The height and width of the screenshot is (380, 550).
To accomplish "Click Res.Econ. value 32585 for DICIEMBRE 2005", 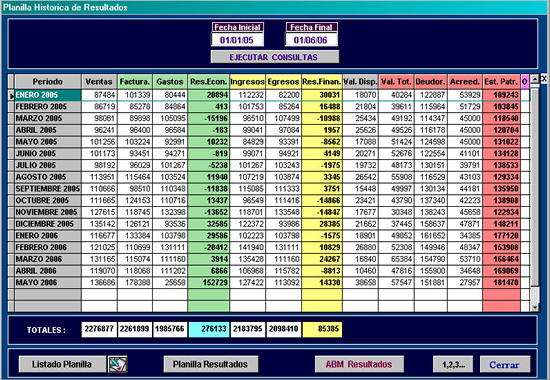I will point(209,224).
